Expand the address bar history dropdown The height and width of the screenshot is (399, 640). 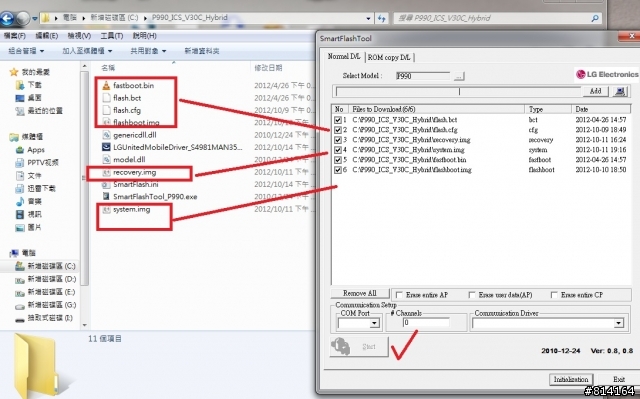click(369, 18)
